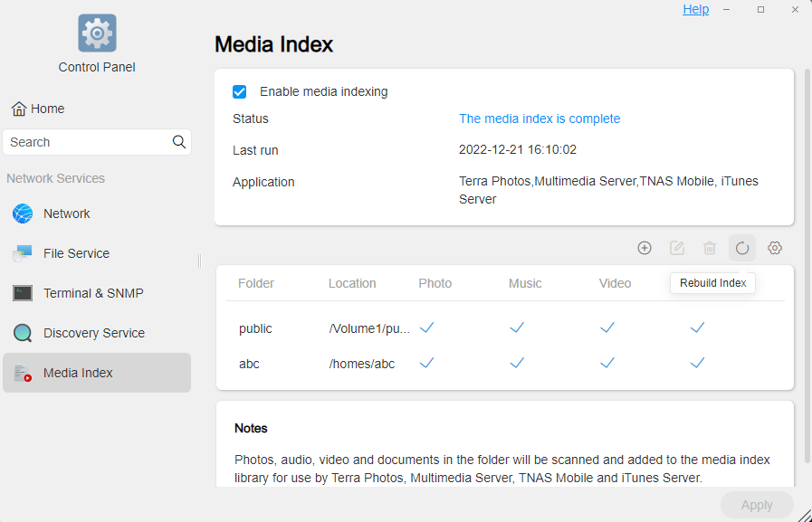Click the search magnifier icon
Viewport: 812px width, 522px height.
[x=179, y=142]
